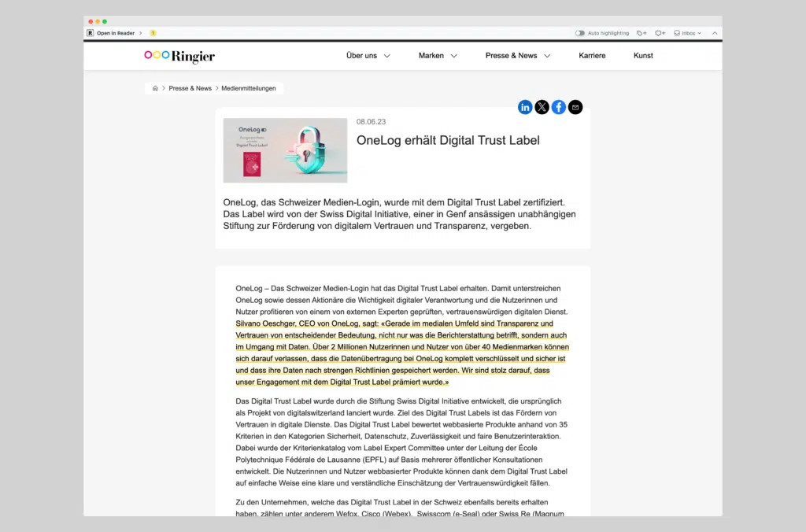Expand the Presse & News nav menu
This screenshot has width=806, height=532.
coord(518,56)
